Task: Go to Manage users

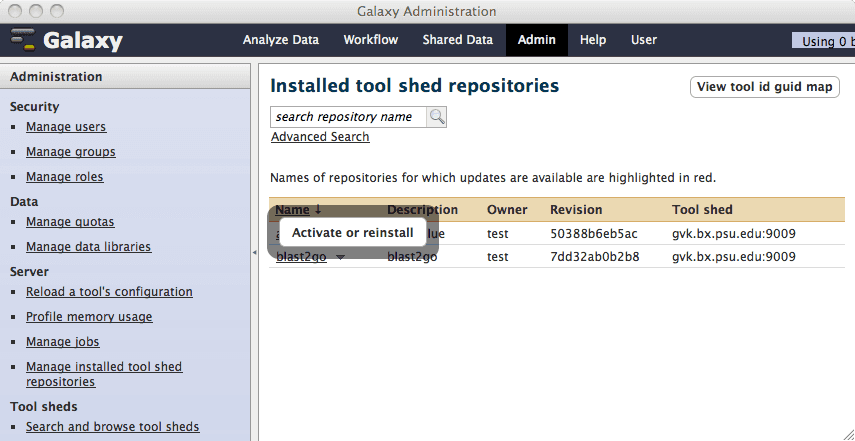Action: 66,127
